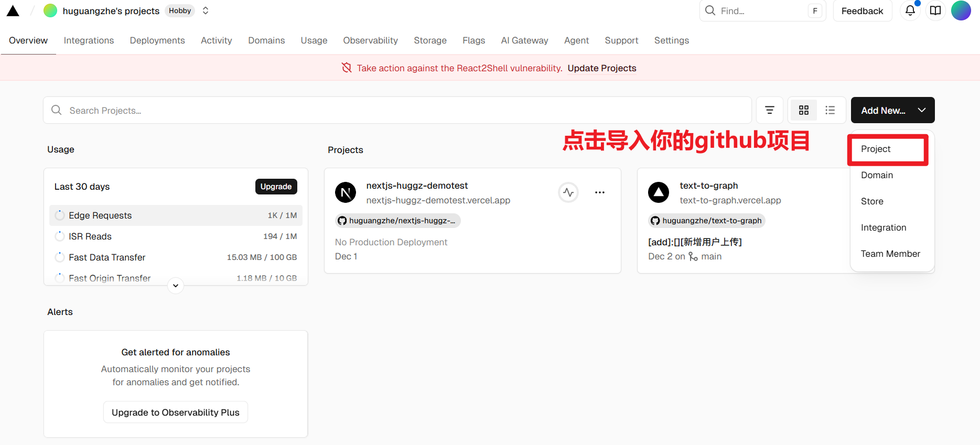Switch to list view
The width and height of the screenshot is (980, 445).
pyautogui.click(x=830, y=110)
